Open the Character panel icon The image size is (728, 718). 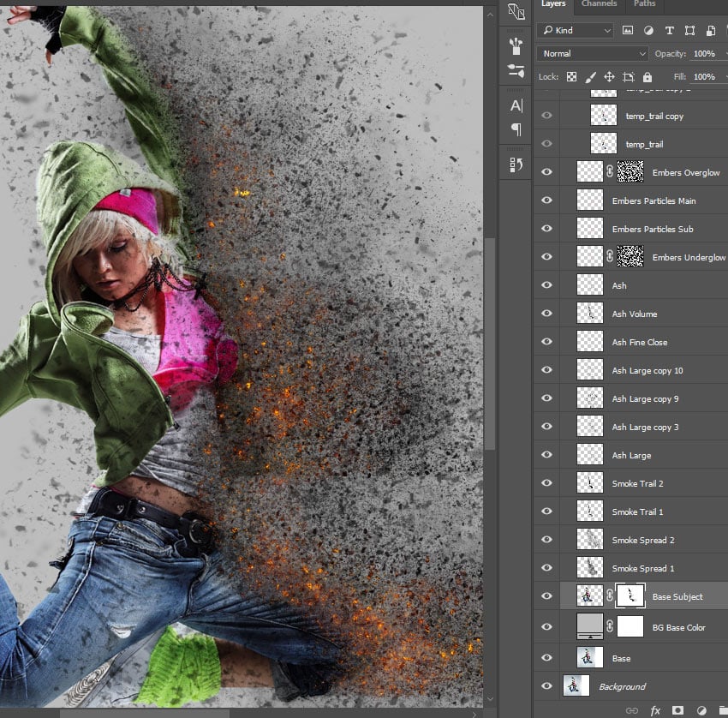pyautogui.click(x=516, y=105)
